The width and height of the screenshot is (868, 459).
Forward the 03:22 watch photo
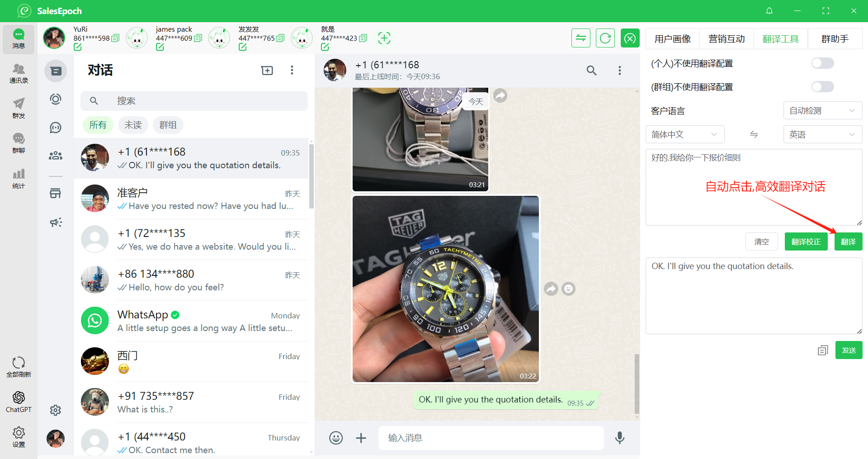[551, 289]
